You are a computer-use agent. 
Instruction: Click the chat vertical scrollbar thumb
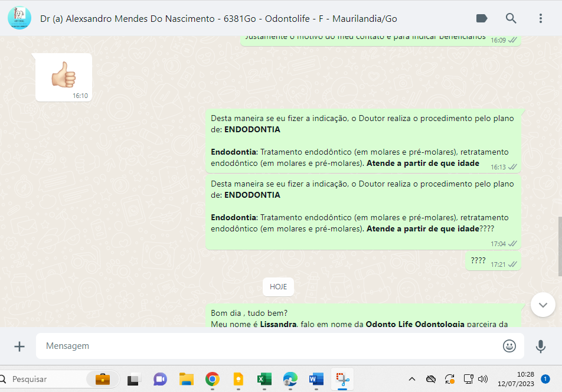click(x=560, y=247)
